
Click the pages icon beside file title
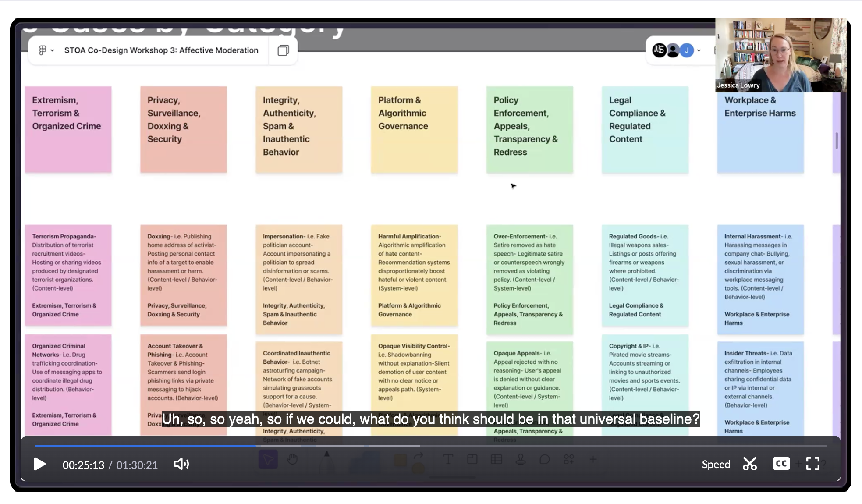pos(283,50)
